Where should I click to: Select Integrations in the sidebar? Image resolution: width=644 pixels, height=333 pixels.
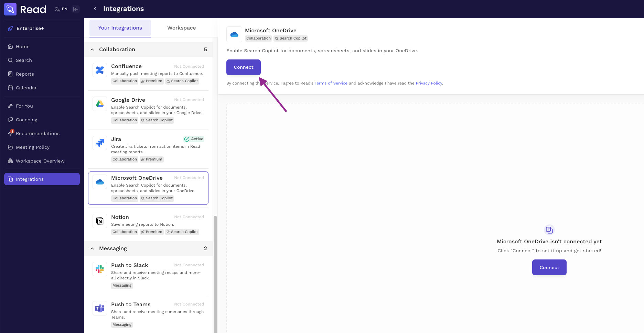click(x=42, y=179)
